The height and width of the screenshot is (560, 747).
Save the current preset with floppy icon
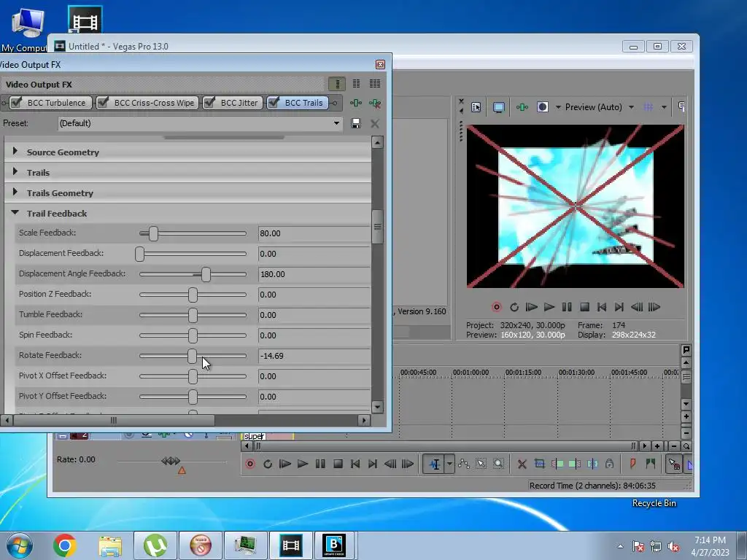coord(355,123)
